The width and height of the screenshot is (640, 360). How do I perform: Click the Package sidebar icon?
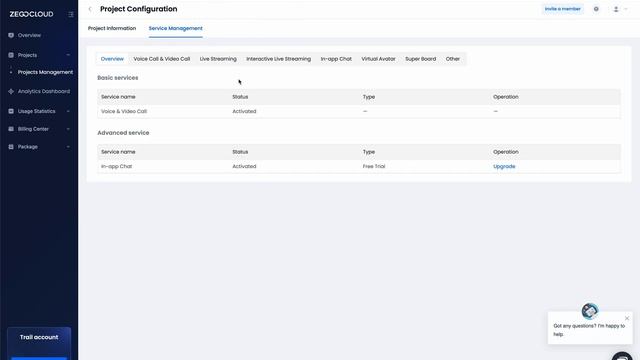[x=11, y=147]
